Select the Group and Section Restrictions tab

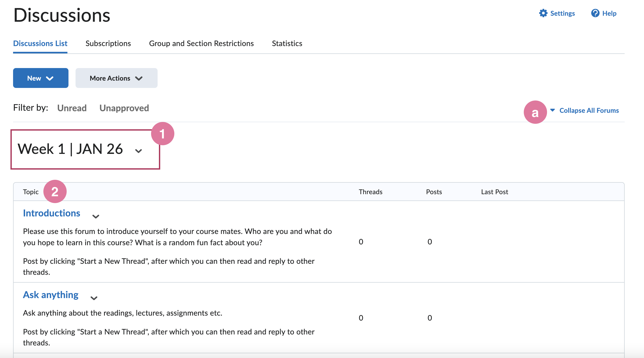pos(201,43)
